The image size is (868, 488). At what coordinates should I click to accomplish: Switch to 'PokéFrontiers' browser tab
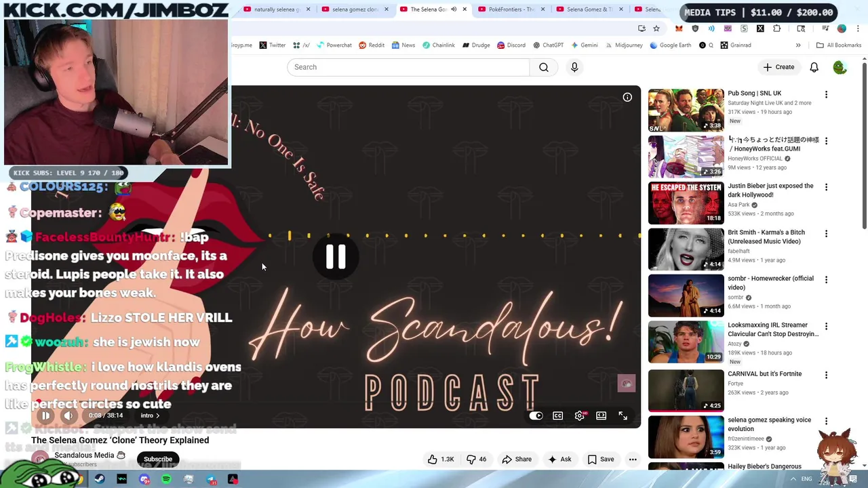click(511, 9)
